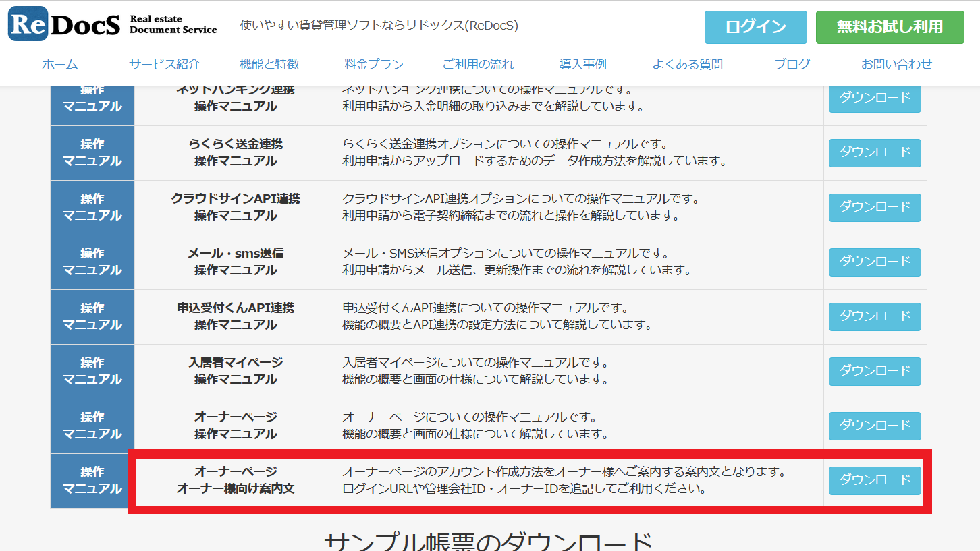The width and height of the screenshot is (980, 551).
Task: Download the メール・sms送信 manual
Action: click(875, 262)
